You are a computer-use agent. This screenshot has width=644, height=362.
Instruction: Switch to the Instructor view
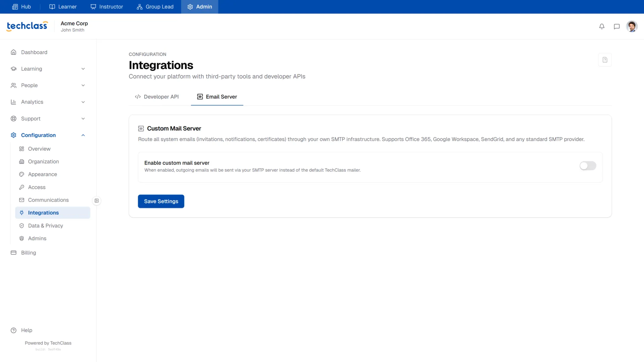point(107,7)
